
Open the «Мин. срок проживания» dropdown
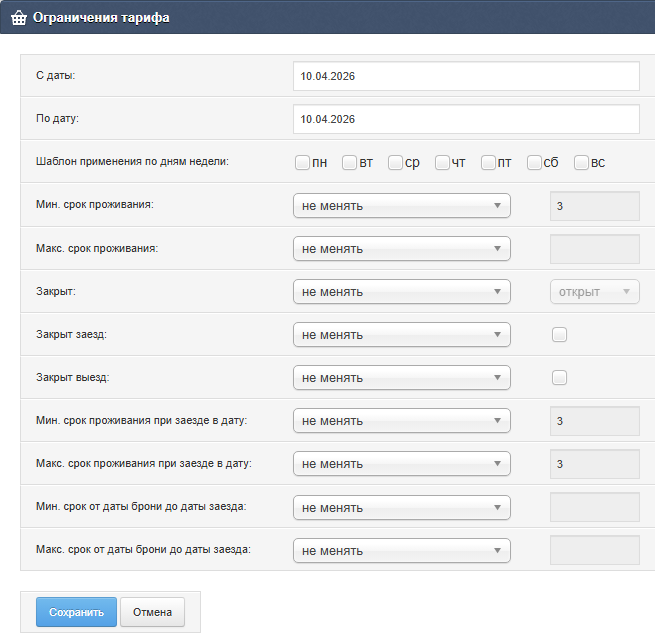(x=401, y=206)
